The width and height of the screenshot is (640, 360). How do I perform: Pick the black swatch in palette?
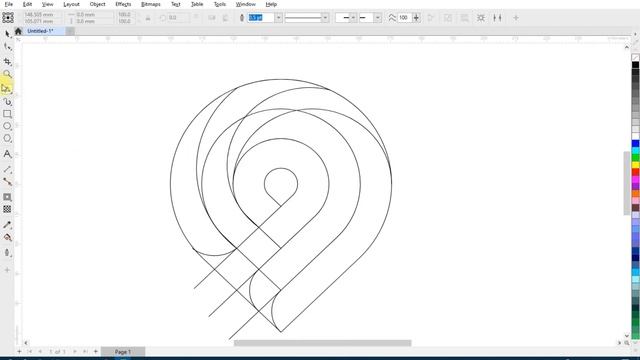[x=636, y=65]
